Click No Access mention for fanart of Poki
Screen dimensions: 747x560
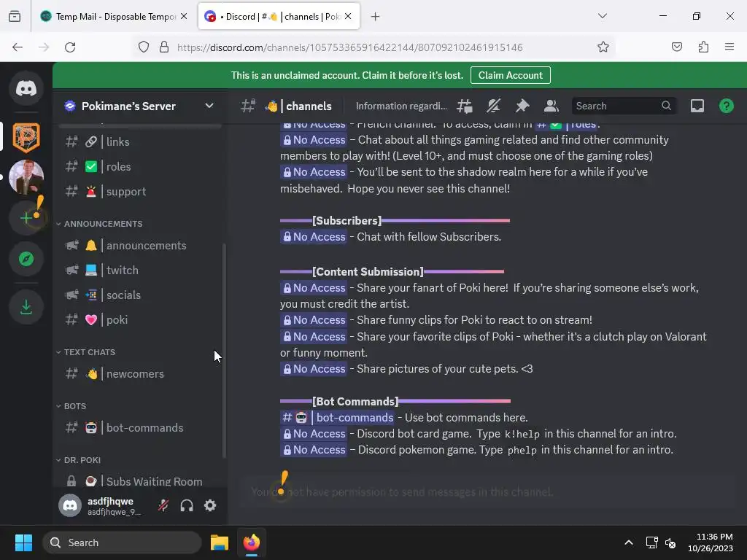[313, 287]
